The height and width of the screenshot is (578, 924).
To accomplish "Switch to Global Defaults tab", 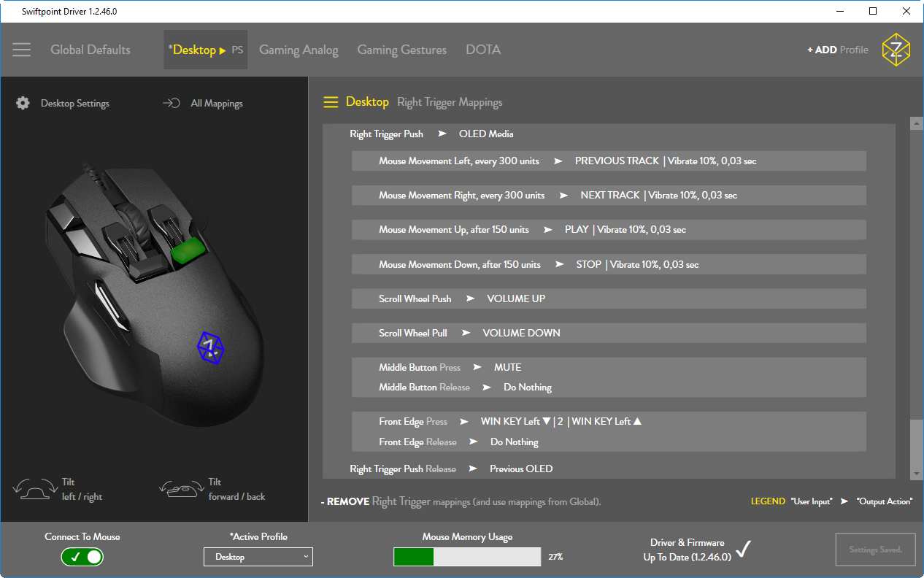I will pos(91,50).
